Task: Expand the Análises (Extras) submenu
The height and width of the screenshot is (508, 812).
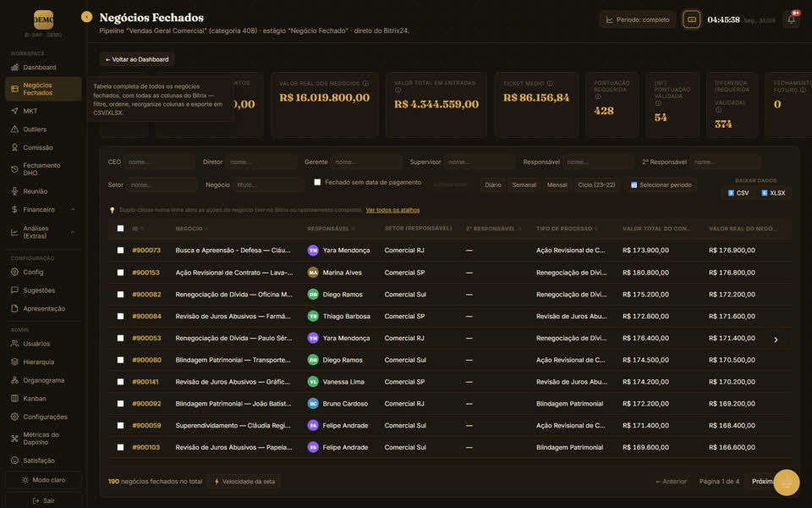Action: click(x=73, y=232)
